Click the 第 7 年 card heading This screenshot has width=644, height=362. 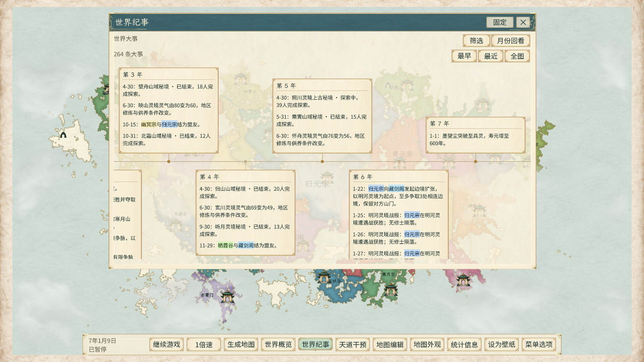pos(439,123)
